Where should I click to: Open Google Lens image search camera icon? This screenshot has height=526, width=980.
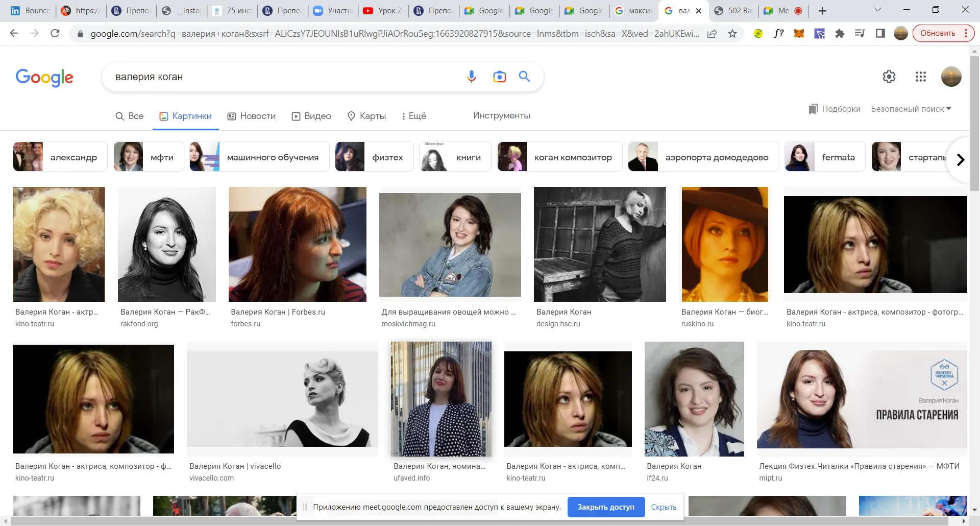click(x=499, y=77)
